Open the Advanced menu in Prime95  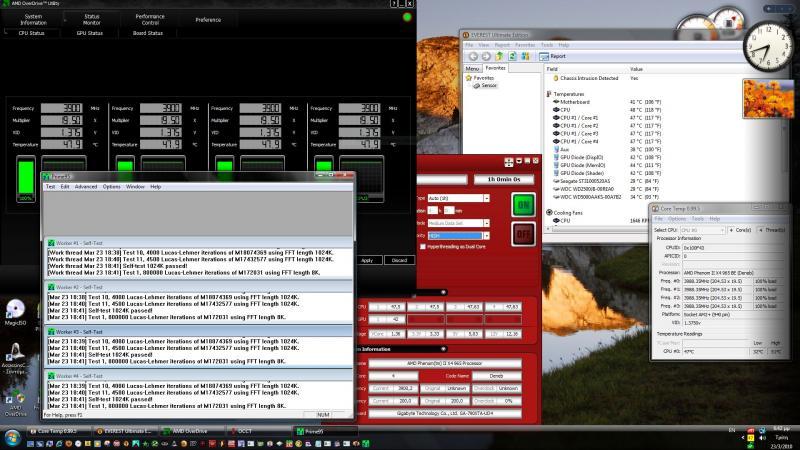tap(86, 186)
